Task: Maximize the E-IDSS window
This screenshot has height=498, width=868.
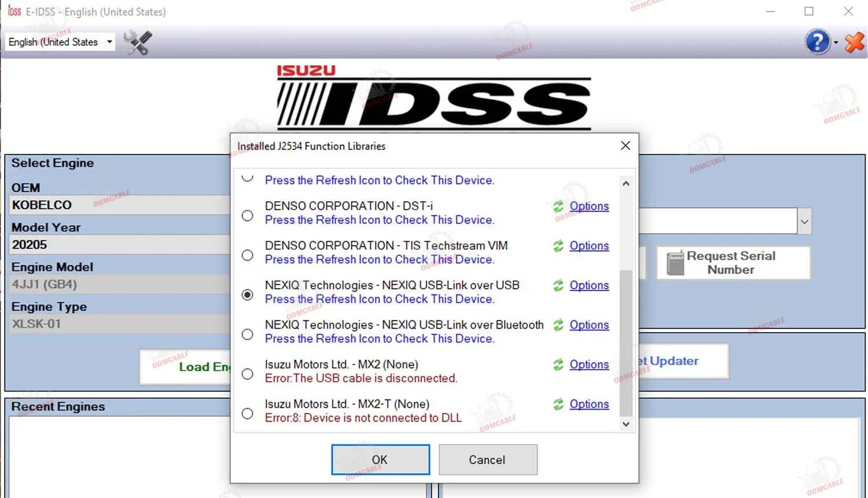Action: coord(809,12)
